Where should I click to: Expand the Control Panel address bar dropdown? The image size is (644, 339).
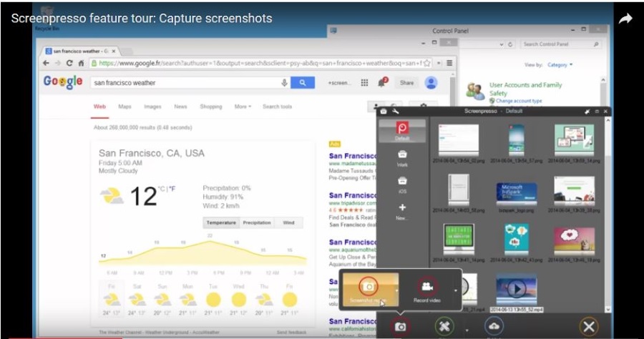point(502,44)
